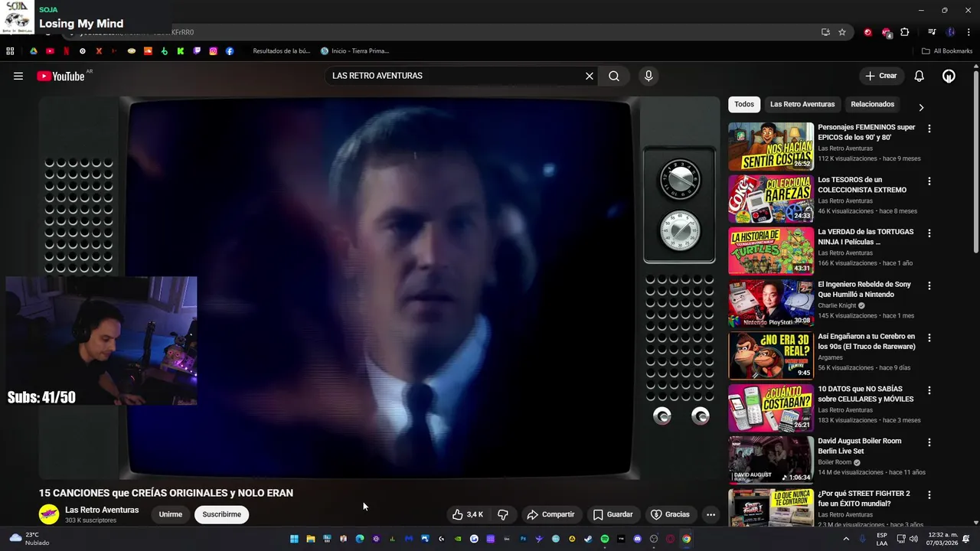Screen dimensions: 980x551
Task: Open options for 10 DATOS CELULARES video
Action: click(x=929, y=390)
